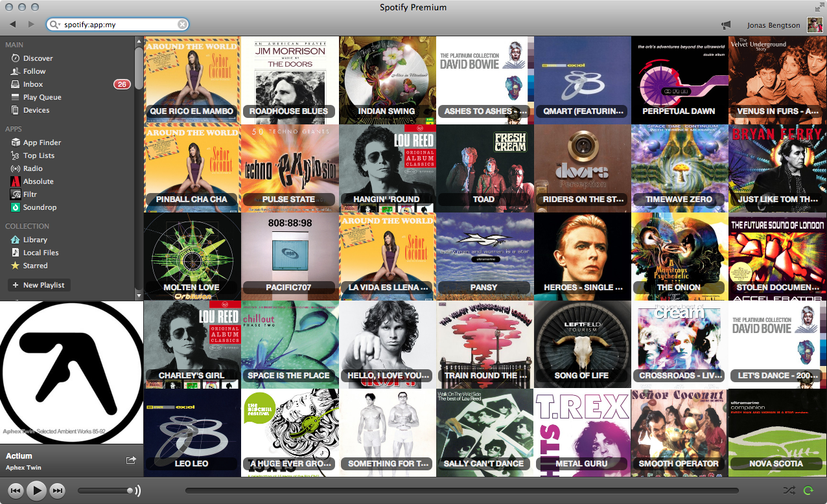This screenshot has height=504, width=827.
Task: Open Nova Scotia tile
Action: click(777, 433)
